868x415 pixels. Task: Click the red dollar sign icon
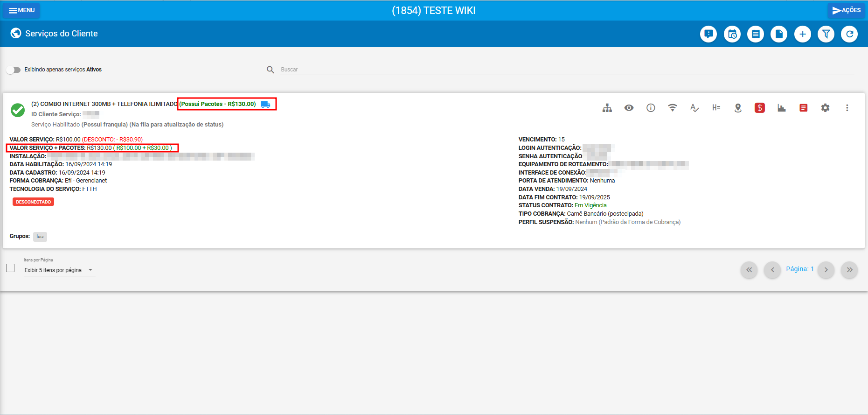[x=760, y=108]
